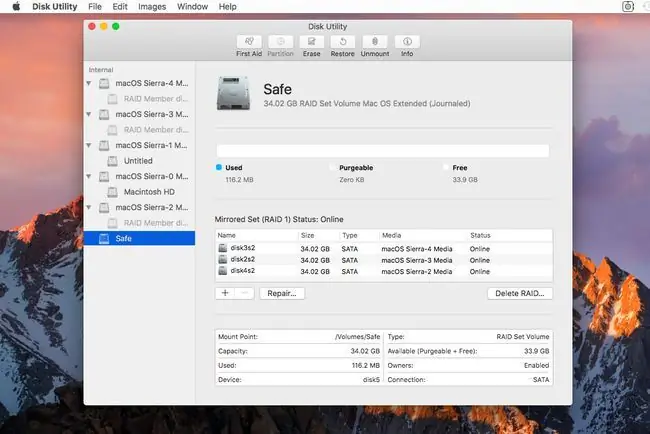The height and width of the screenshot is (434, 650).
Task: Click the /Volumes/Safe mount point value
Action: 357,337
